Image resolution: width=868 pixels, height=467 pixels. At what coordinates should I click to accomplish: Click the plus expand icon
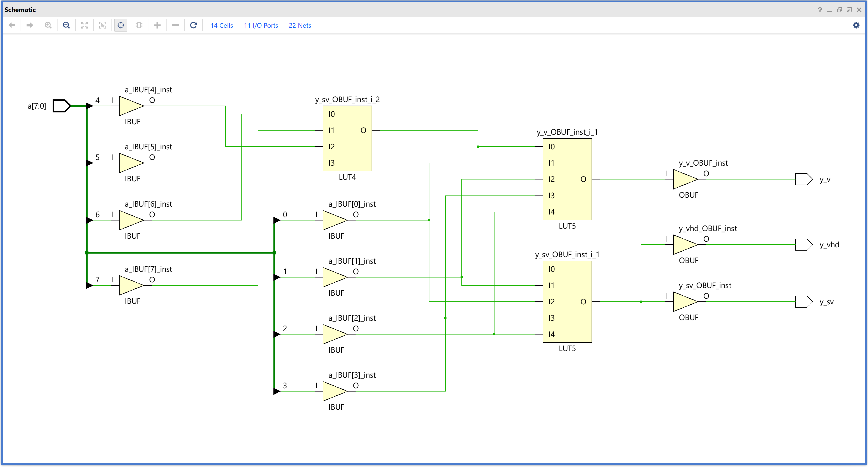tap(157, 25)
